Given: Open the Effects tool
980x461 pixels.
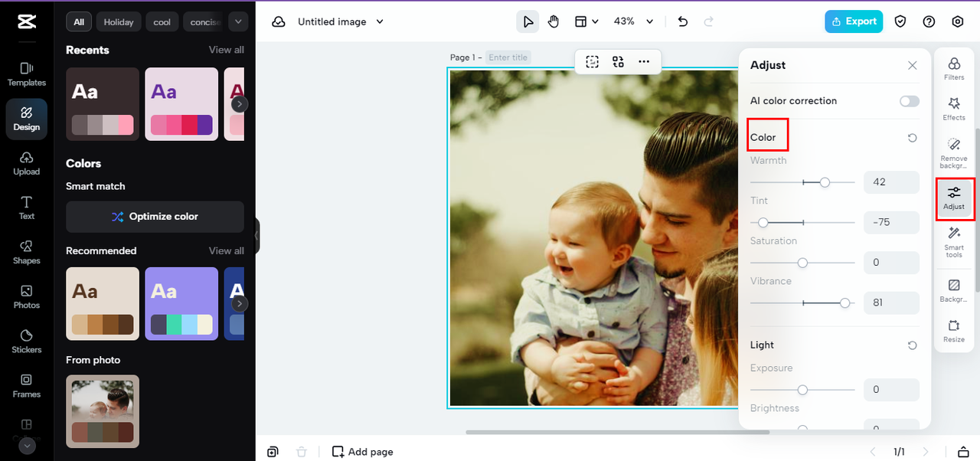Looking at the screenshot, I should (954, 108).
